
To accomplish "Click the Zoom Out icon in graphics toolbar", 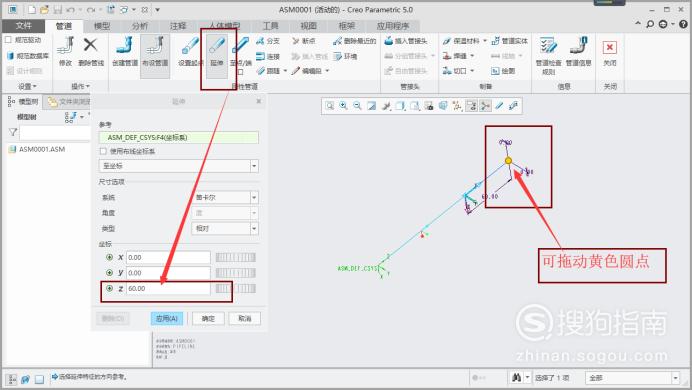I will [x=357, y=106].
